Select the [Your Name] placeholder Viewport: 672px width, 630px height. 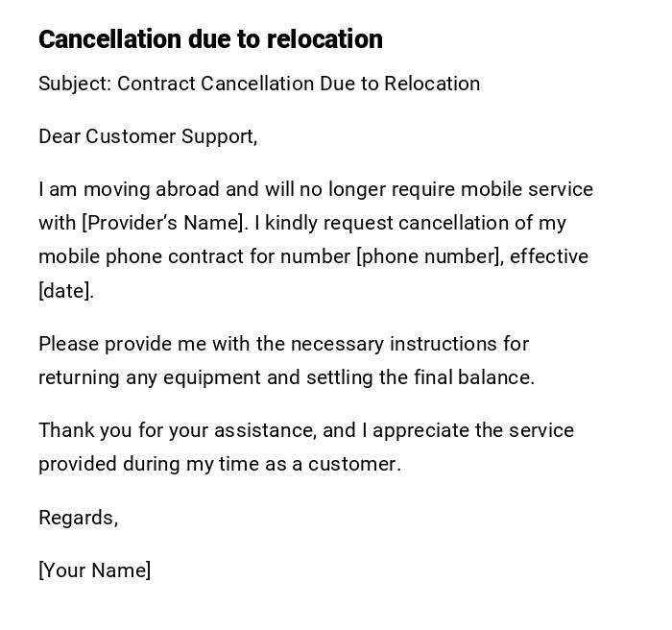pos(94,570)
